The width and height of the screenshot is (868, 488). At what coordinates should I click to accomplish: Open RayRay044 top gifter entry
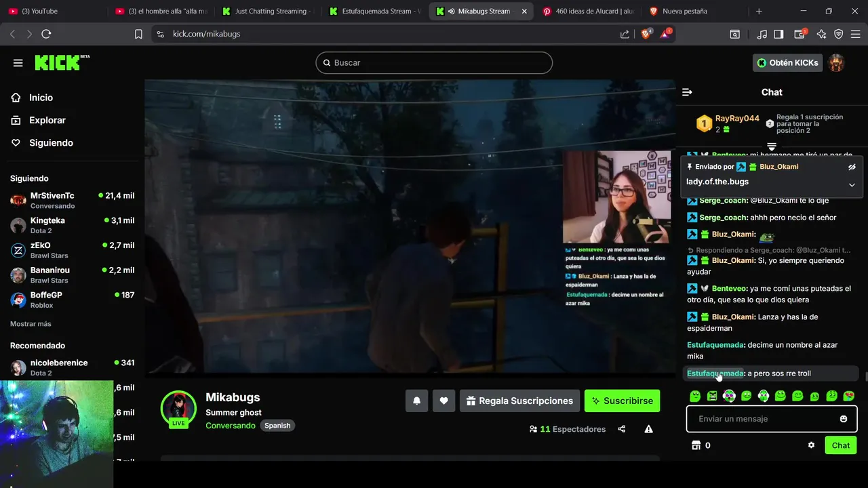pos(728,123)
